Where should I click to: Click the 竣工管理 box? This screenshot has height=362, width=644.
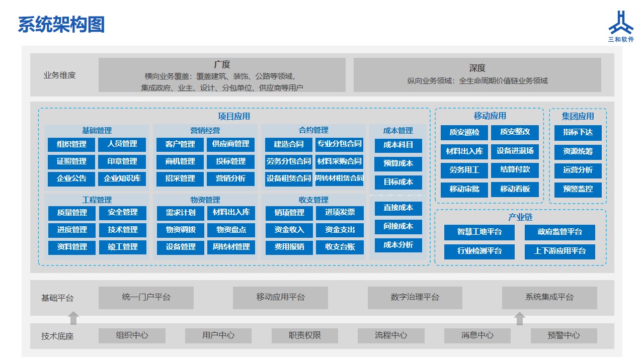point(123,247)
